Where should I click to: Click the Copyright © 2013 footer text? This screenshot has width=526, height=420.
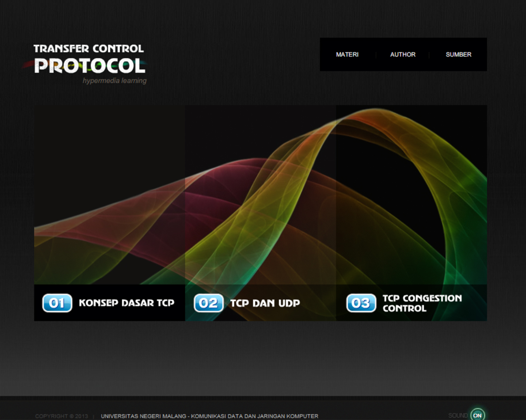pos(61,416)
